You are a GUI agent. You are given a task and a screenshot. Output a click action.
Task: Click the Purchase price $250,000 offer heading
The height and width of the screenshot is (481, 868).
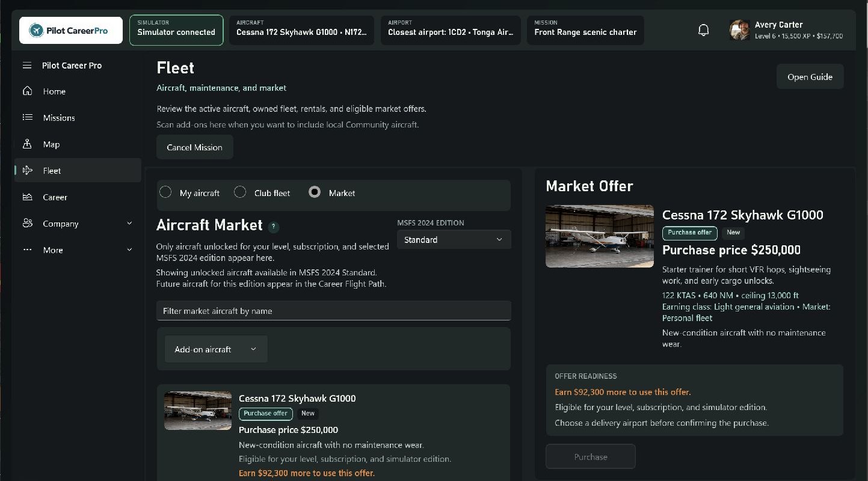tap(731, 250)
